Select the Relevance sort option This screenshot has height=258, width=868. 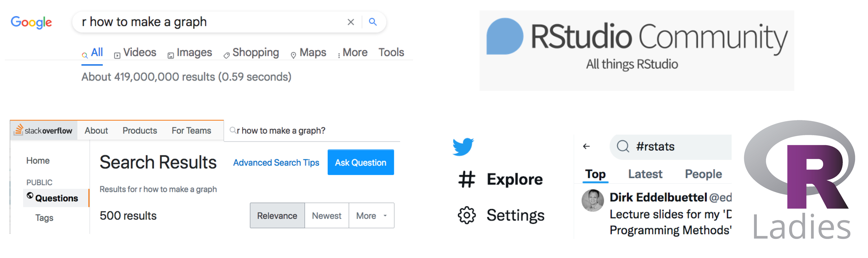277,216
